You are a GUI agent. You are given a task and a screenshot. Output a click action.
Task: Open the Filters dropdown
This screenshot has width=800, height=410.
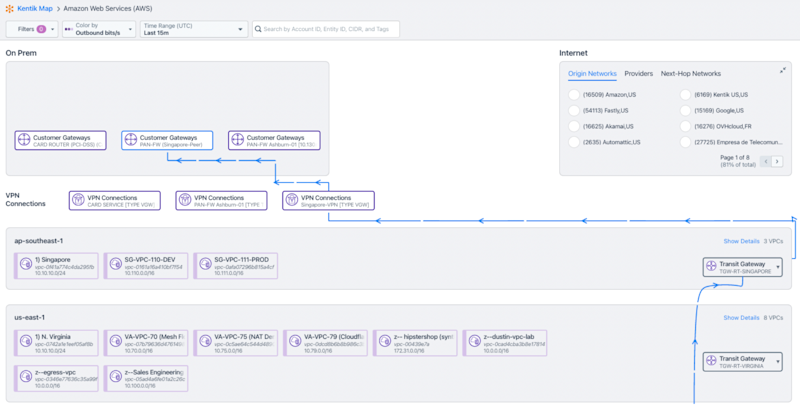click(32, 29)
